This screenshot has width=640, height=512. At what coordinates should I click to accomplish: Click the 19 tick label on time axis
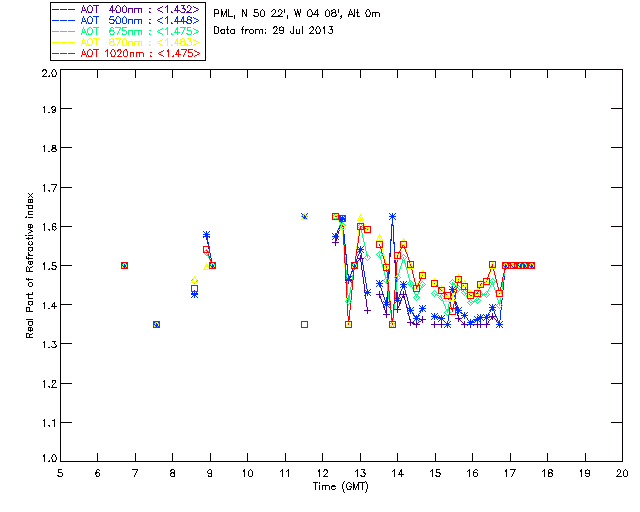(585, 473)
